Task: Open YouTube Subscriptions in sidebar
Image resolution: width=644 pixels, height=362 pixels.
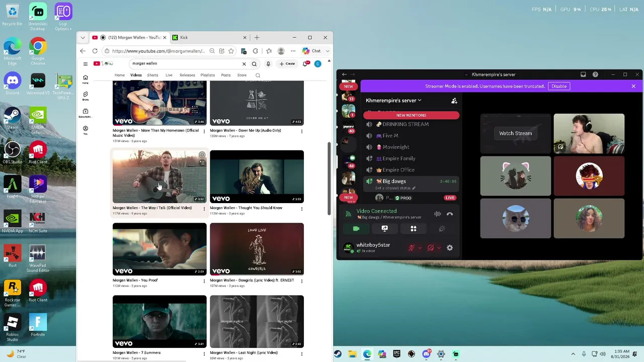Action: pyautogui.click(x=86, y=113)
